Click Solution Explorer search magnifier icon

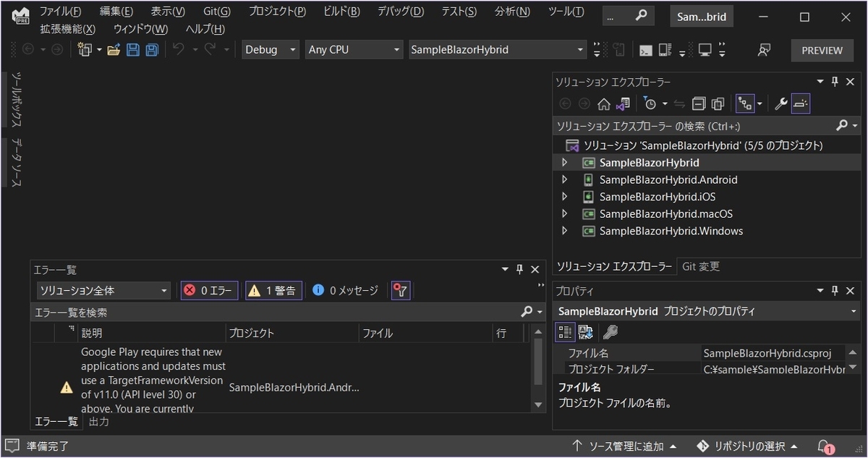(842, 125)
